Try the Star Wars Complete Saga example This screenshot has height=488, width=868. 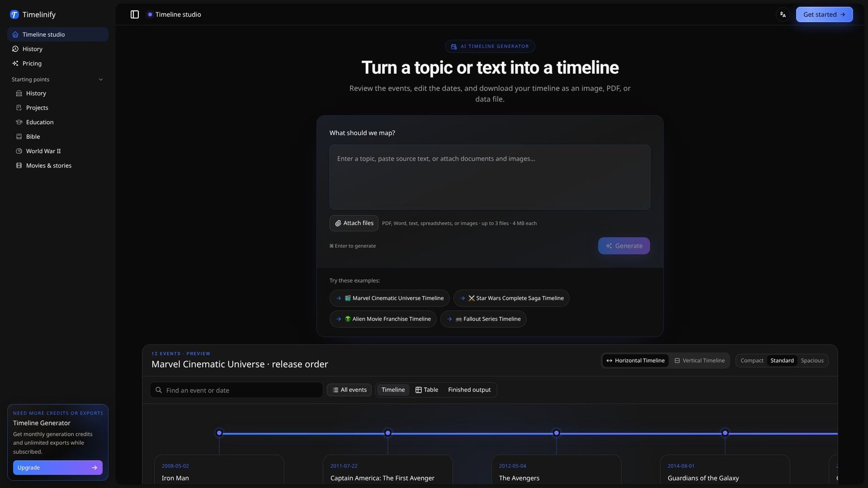(511, 298)
